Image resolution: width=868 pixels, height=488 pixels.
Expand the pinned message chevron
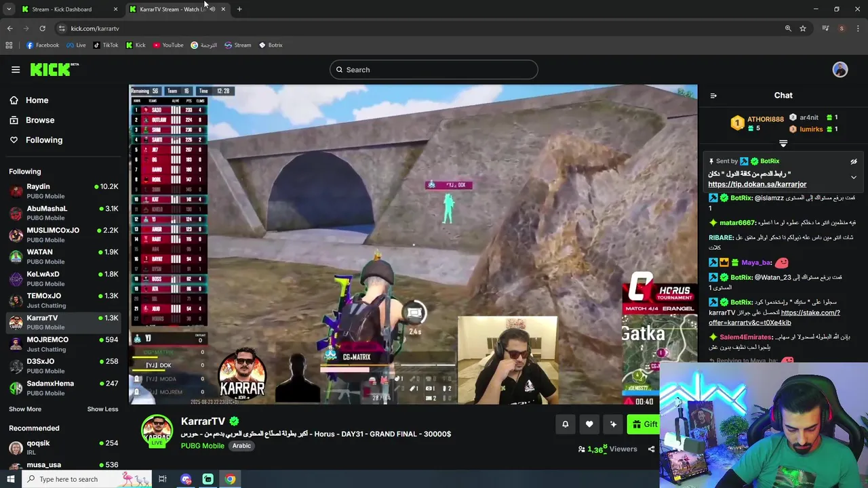854,178
